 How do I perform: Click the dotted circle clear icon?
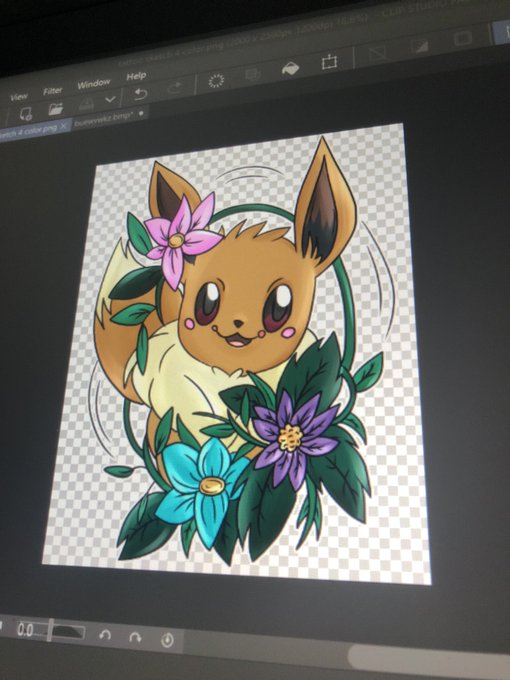click(x=216, y=81)
